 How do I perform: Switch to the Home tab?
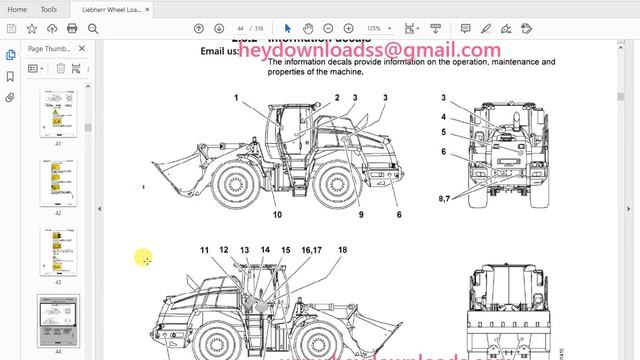17,9
